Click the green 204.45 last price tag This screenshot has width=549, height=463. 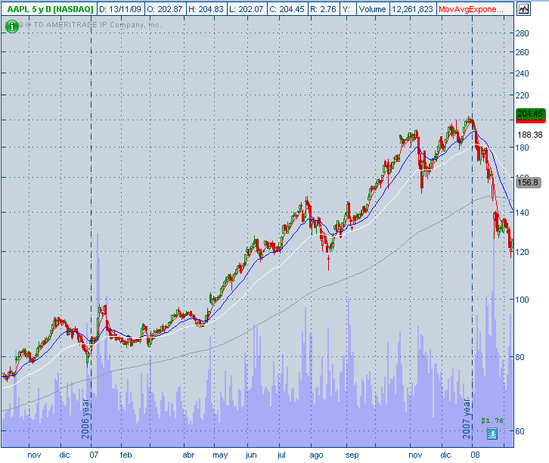[x=530, y=114]
